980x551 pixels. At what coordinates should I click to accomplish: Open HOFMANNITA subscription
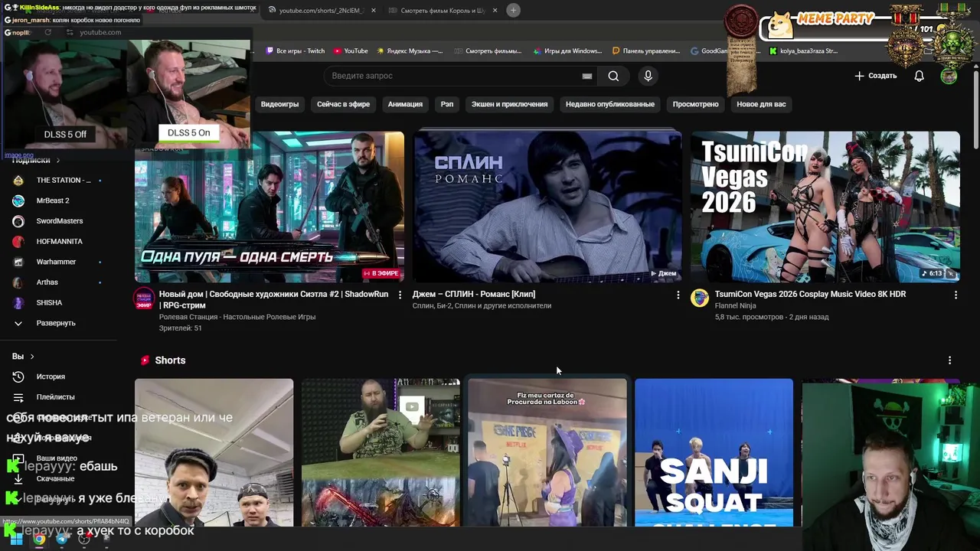click(58, 241)
